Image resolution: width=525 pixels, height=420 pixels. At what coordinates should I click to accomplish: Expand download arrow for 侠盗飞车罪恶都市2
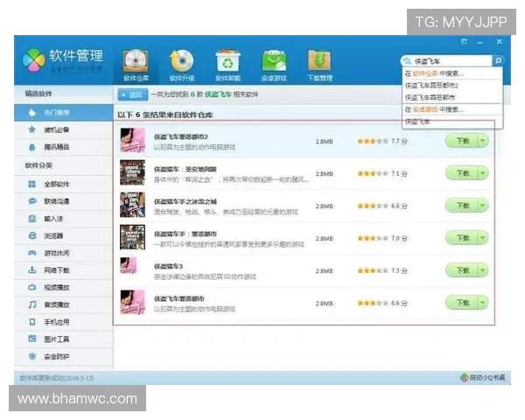(x=483, y=141)
